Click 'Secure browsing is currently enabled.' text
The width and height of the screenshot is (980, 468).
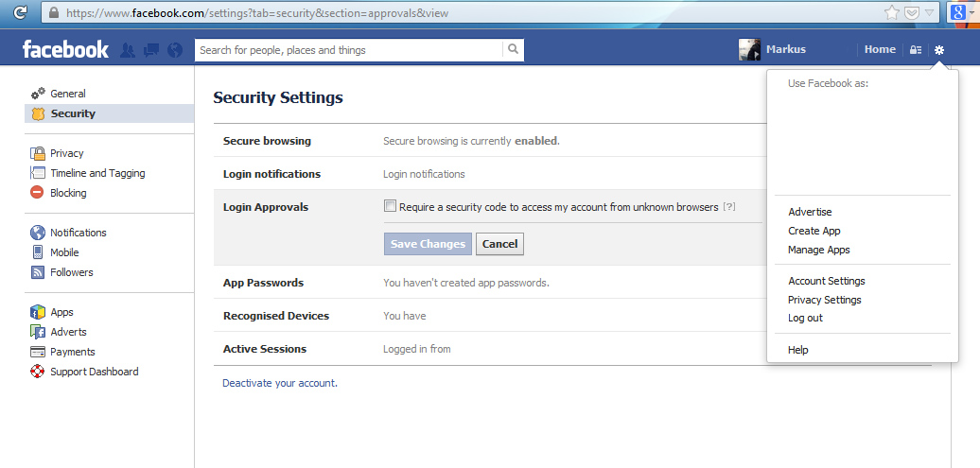coord(471,141)
